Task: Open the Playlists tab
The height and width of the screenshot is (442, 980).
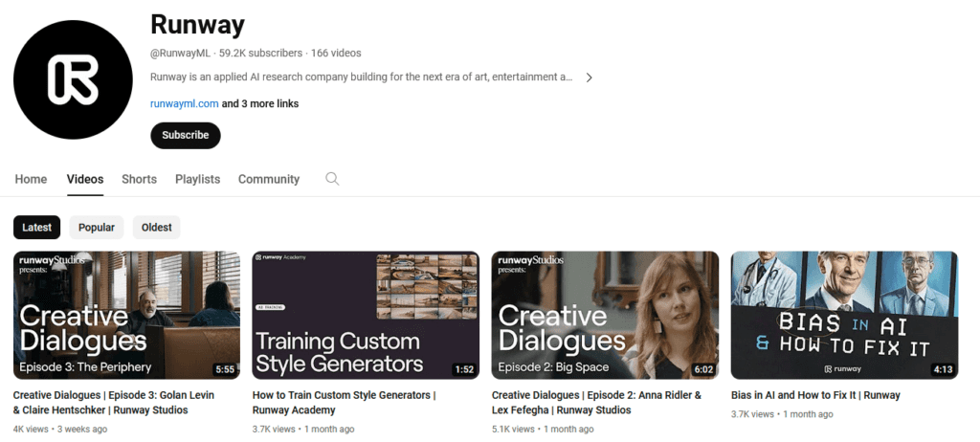Action: [x=197, y=179]
